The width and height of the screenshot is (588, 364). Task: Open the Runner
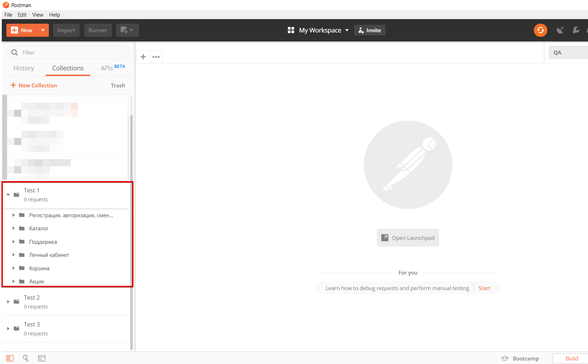pyautogui.click(x=98, y=30)
